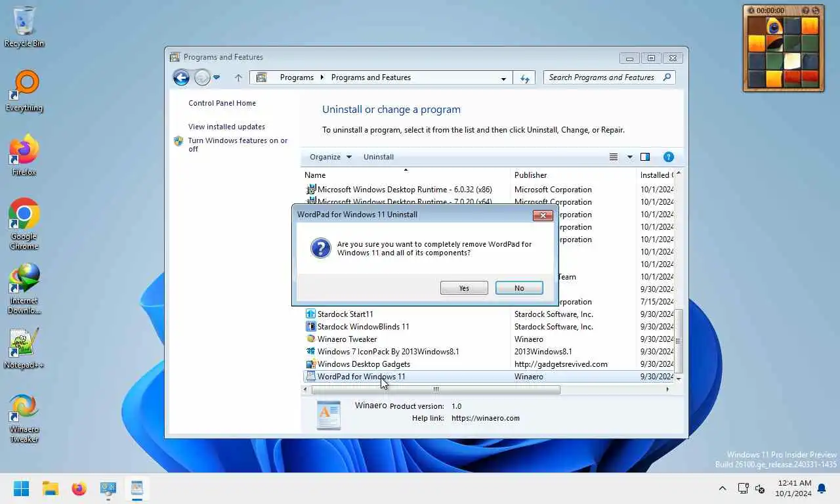Open the Everything desktop shortcut
Image resolution: width=840 pixels, height=504 pixels.
click(x=24, y=91)
